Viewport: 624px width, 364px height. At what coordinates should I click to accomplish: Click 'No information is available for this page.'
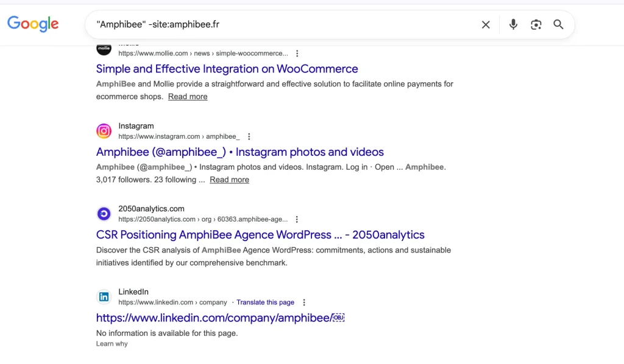tap(167, 334)
